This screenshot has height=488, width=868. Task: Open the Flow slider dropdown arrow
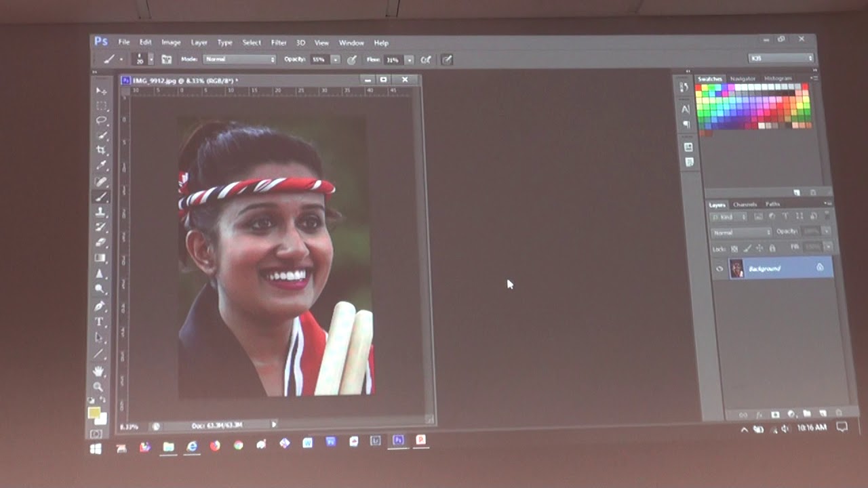[410, 60]
